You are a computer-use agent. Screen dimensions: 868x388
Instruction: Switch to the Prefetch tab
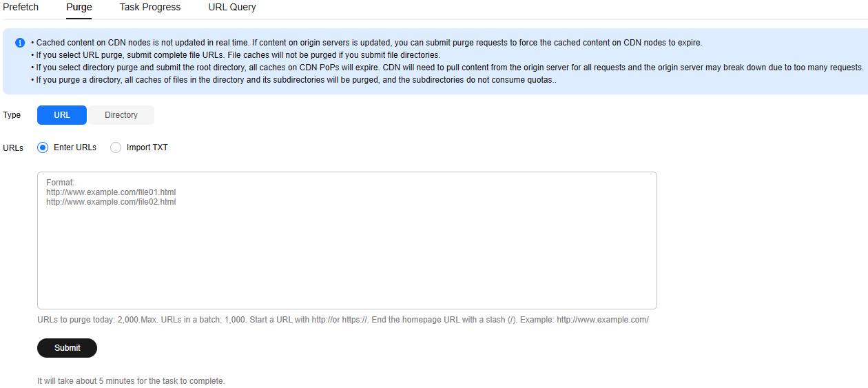click(21, 7)
